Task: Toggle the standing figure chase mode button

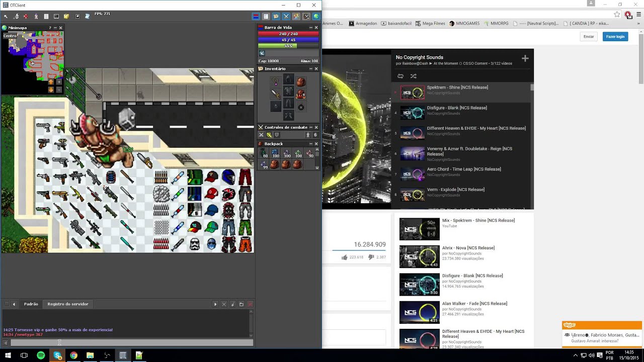Action: (x=308, y=135)
